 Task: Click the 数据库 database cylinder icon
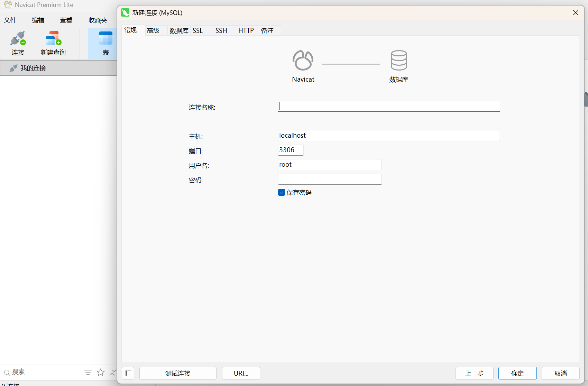pos(399,61)
